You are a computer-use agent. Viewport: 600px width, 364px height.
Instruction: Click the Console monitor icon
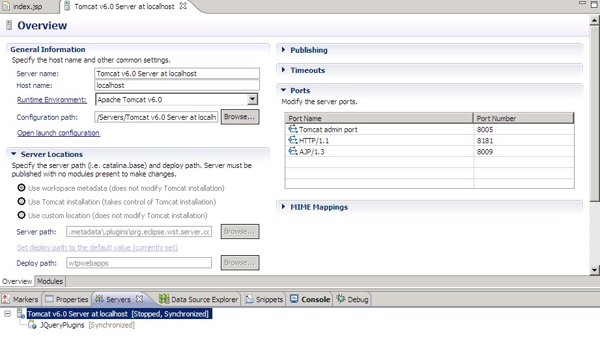click(294, 299)
